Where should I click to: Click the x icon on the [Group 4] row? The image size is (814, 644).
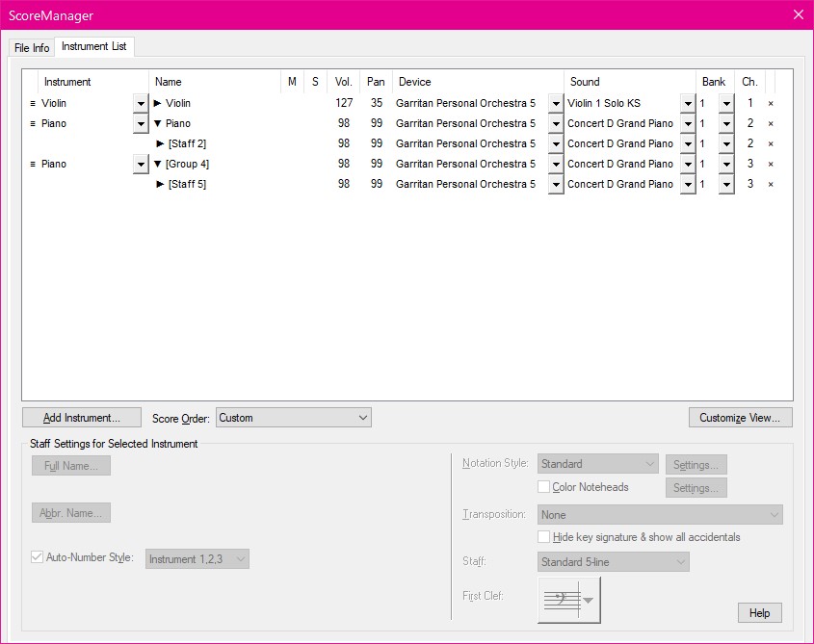(771, 164)
